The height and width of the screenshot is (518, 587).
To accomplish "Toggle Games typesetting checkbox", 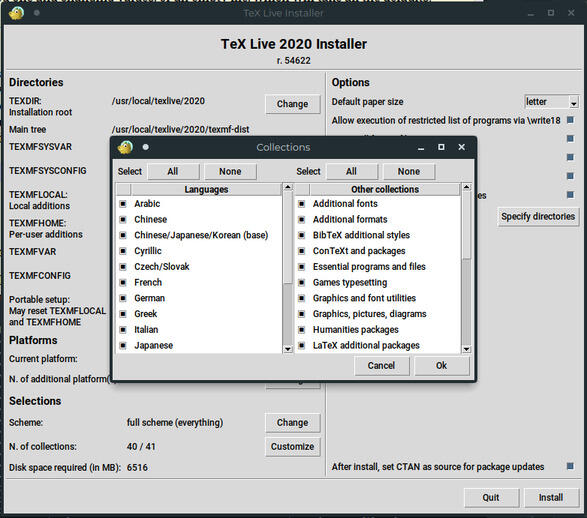I will click(301, 282).
